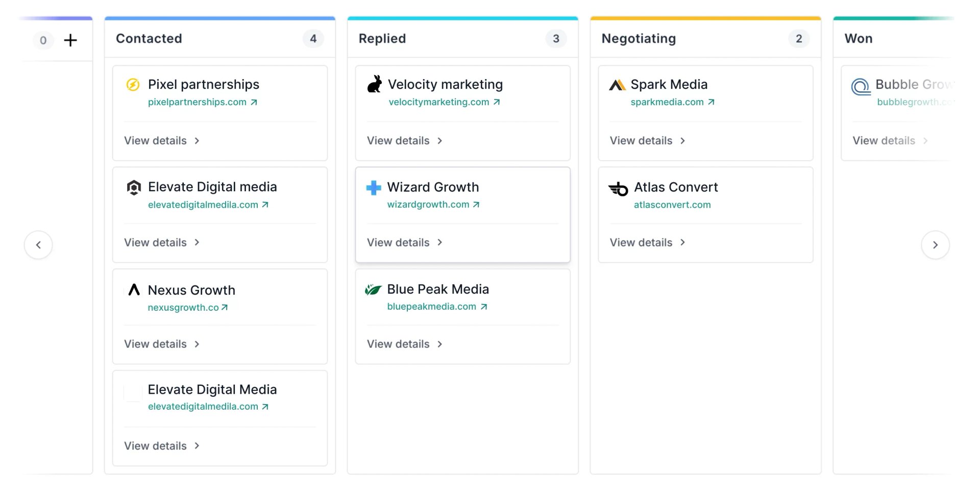This screenshot has width=980, height=503.
Task: Click the count badge showing 0
Action: [43, 40]
